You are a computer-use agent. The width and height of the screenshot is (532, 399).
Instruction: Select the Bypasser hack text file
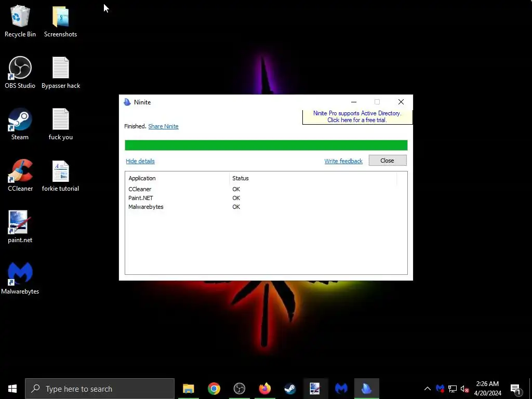point(61,72)
